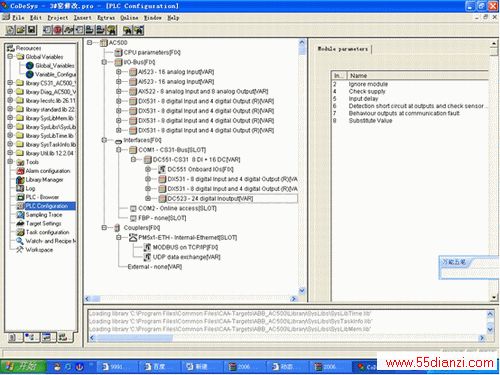Open the Online menu
The image size is (500, 375).
(129, 17)
